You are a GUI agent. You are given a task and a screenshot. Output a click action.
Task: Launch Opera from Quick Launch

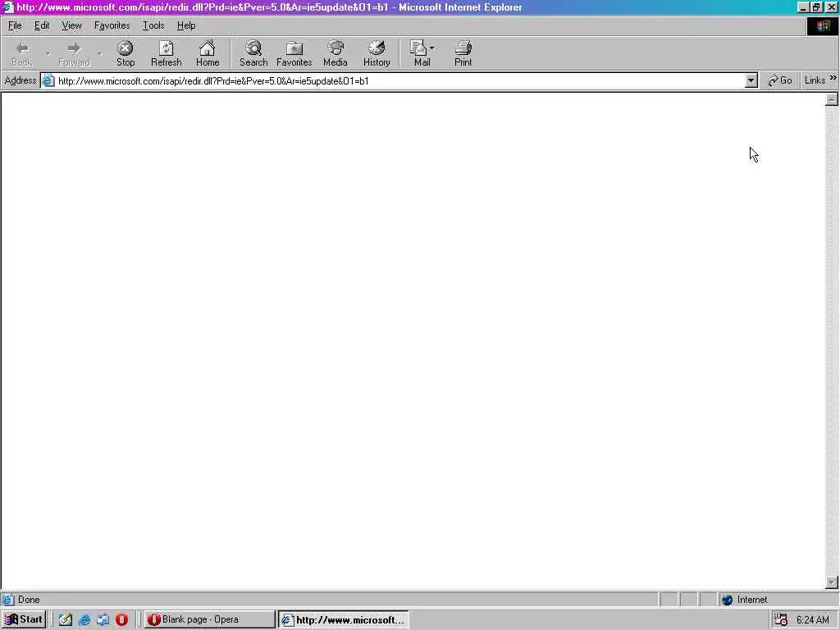(121, 620)
